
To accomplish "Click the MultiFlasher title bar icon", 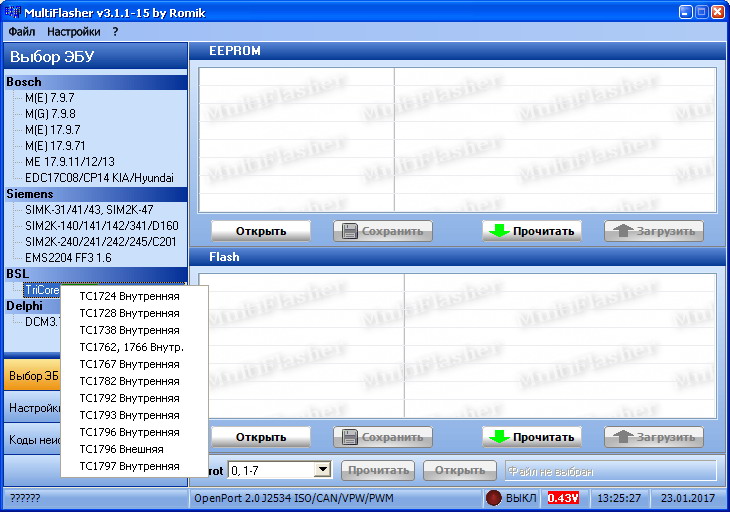I will click(14, 12).
